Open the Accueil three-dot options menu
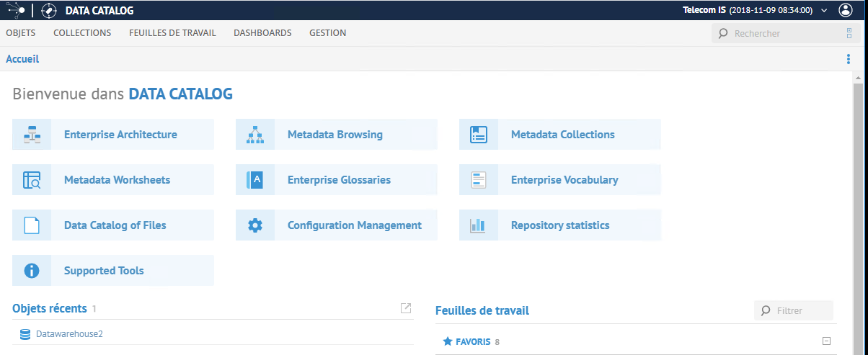The width and height of the screenshot is (868, 355). (x=849, y=59)
